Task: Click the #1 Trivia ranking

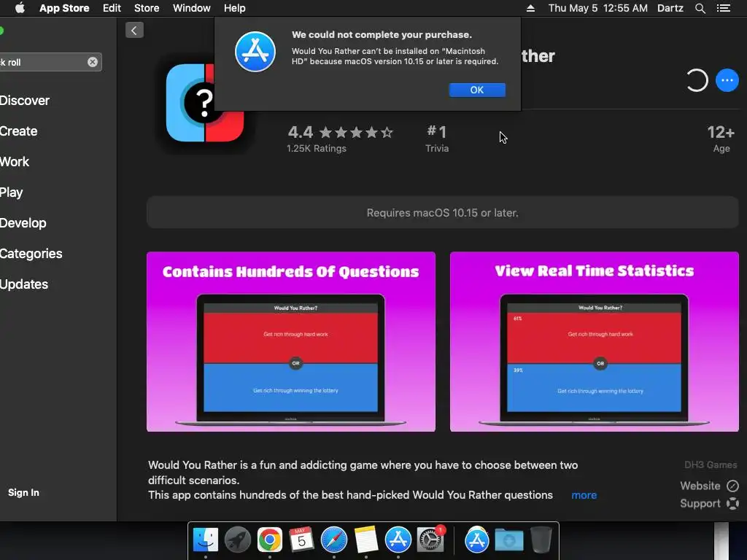Action: click(x=437, y=139)
